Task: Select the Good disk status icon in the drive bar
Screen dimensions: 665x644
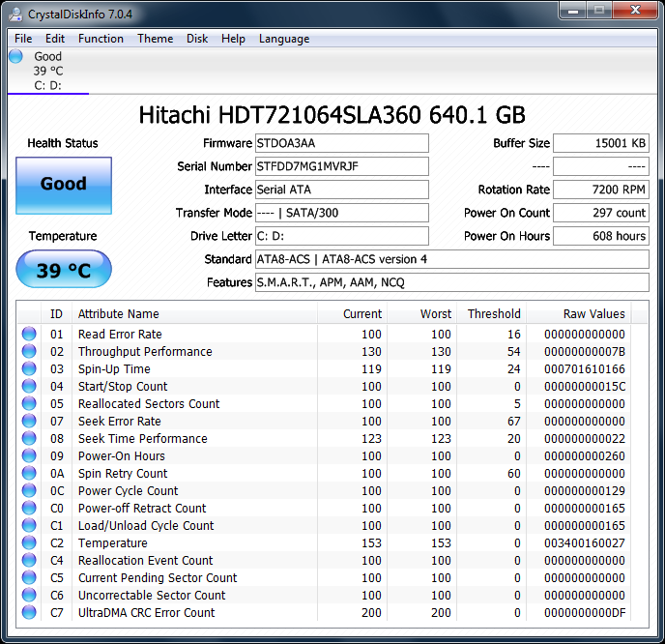Action: click(x=16, y=57)
